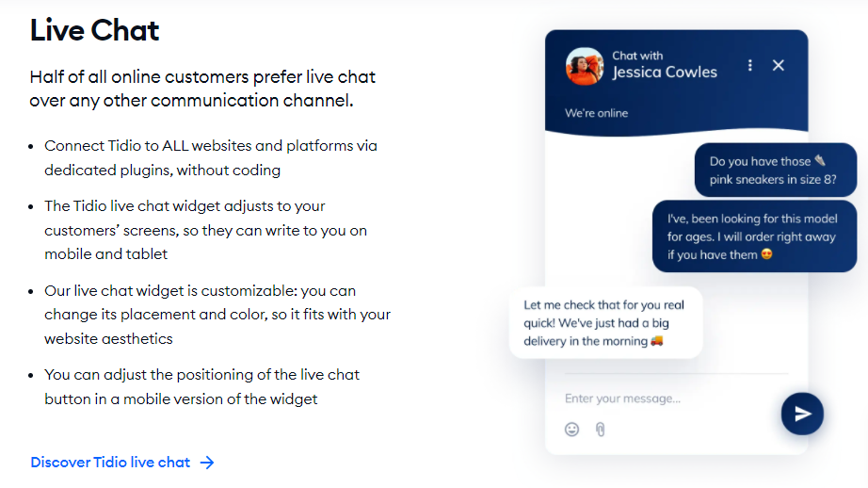This screenshot has height=488, width=868.
Task: Click the 'Connect Tidio to ALL websites' bullet
Action: pos(211,158)
